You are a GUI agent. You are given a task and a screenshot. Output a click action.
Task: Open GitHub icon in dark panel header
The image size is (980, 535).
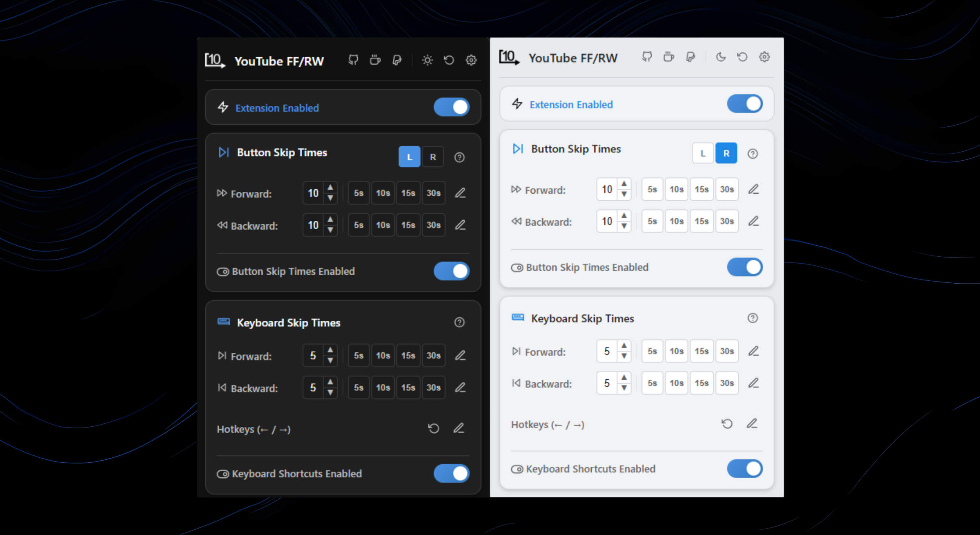point(353,60)
